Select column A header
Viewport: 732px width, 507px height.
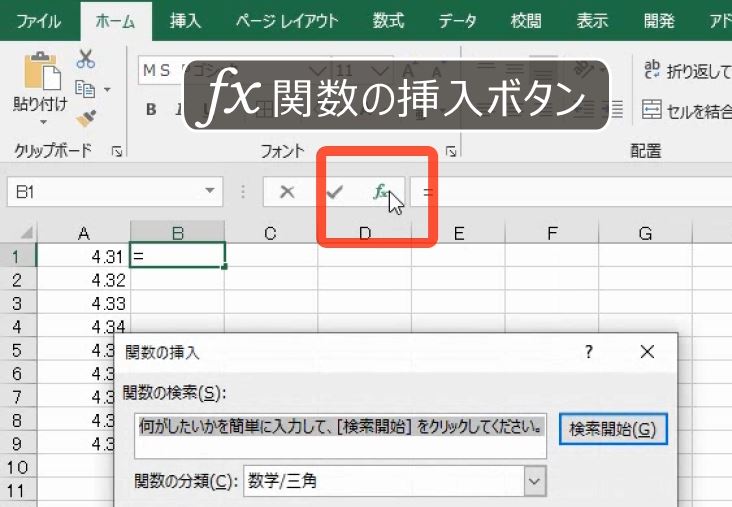[84, 232]
